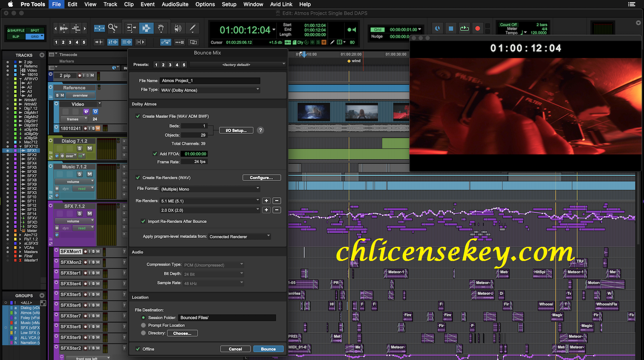
Task: Select the Selector tool
Action: (x=146, y=28)
